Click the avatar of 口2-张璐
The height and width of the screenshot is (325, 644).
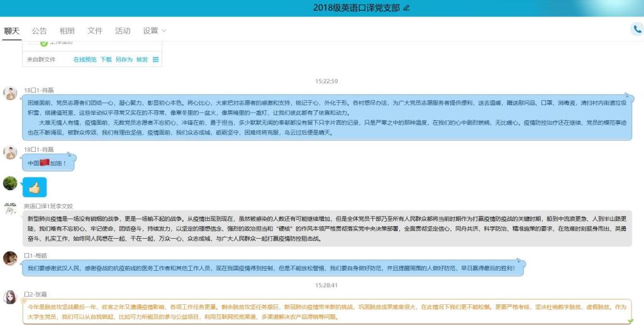pos(10,296)
